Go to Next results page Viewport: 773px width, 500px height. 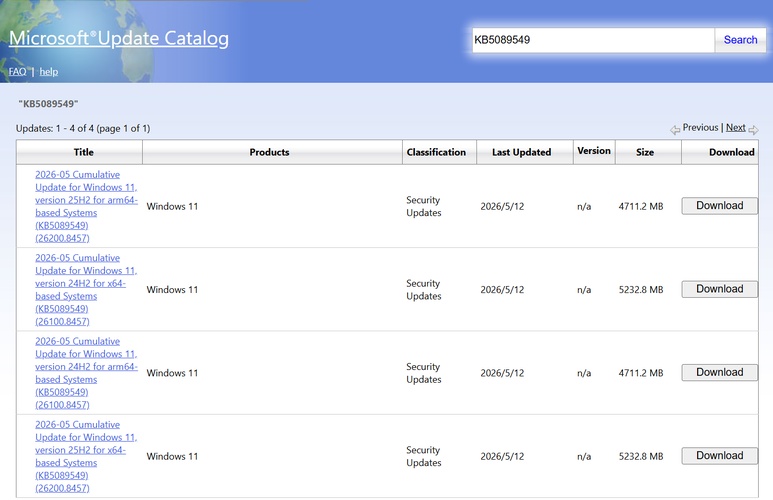pyautogui.click(x=736, y=128)
